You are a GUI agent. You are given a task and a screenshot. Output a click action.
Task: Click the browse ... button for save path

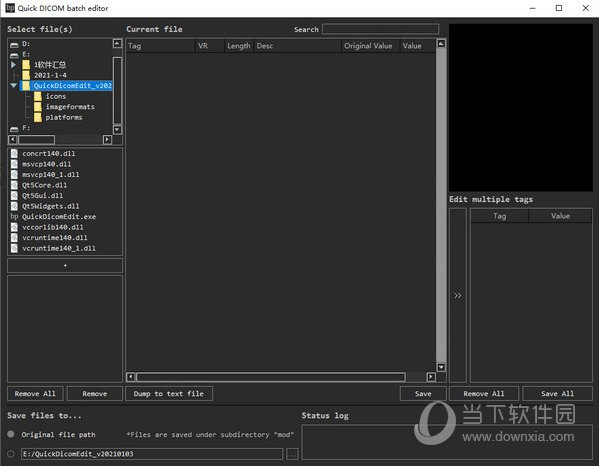[292, 454]
